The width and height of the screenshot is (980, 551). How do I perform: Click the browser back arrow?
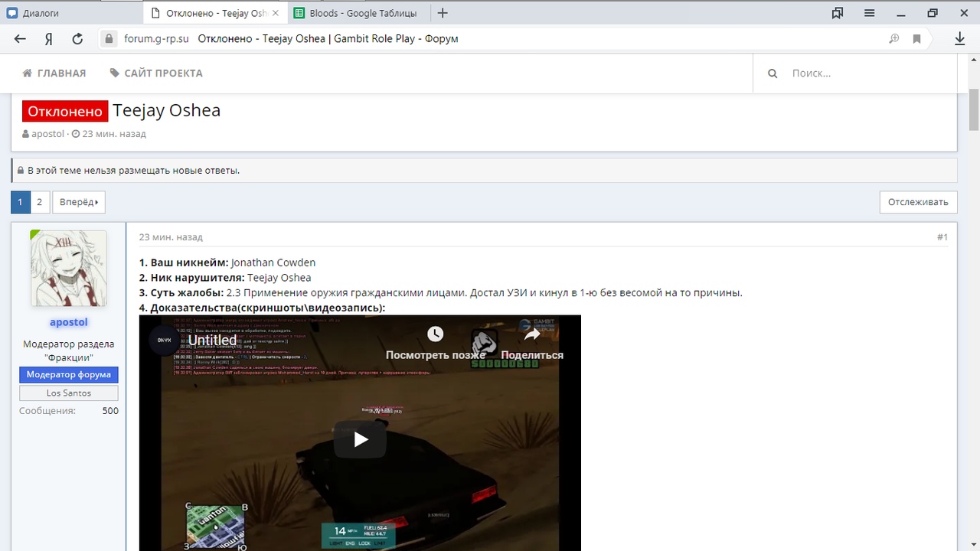click(x=20, y=39)
